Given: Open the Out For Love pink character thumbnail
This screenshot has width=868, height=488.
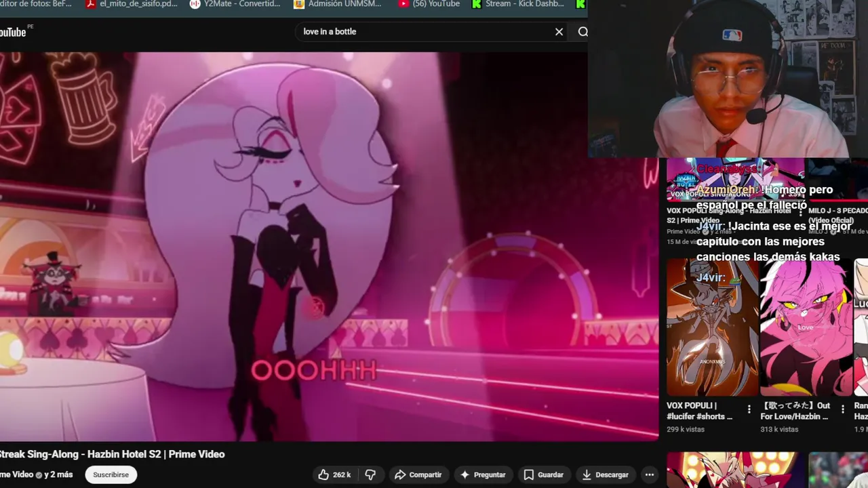Looking at the screenshot, I should click(x=806, y=327).
